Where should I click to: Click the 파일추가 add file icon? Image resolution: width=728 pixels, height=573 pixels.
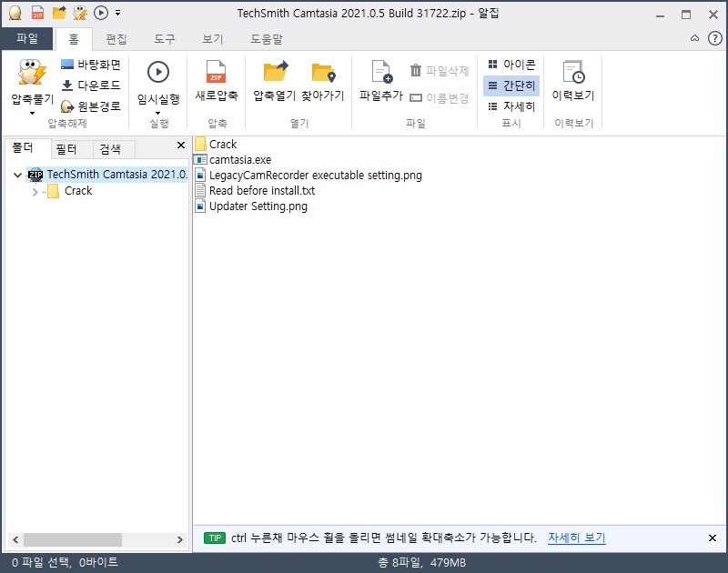[381, 73]
